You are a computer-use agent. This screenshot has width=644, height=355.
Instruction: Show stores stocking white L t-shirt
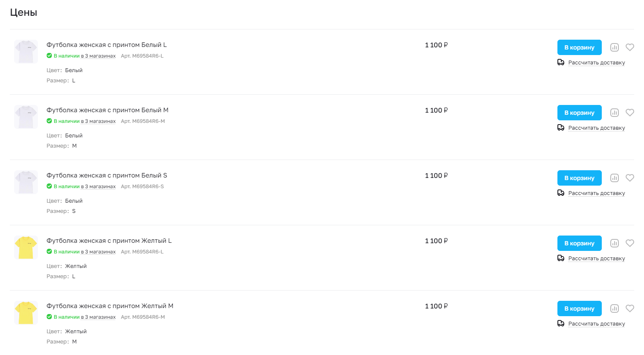pos(98,56)
